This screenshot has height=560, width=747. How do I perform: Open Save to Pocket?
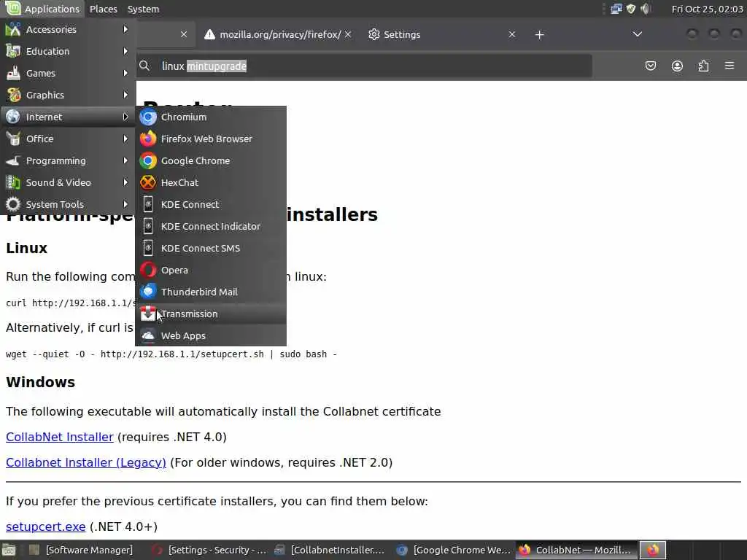click(650, 66)
